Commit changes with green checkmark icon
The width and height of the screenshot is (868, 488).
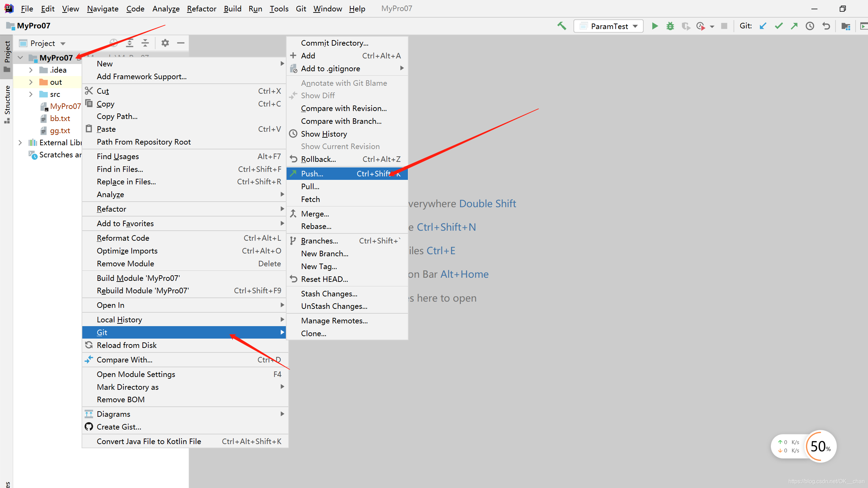pos(779,26)
